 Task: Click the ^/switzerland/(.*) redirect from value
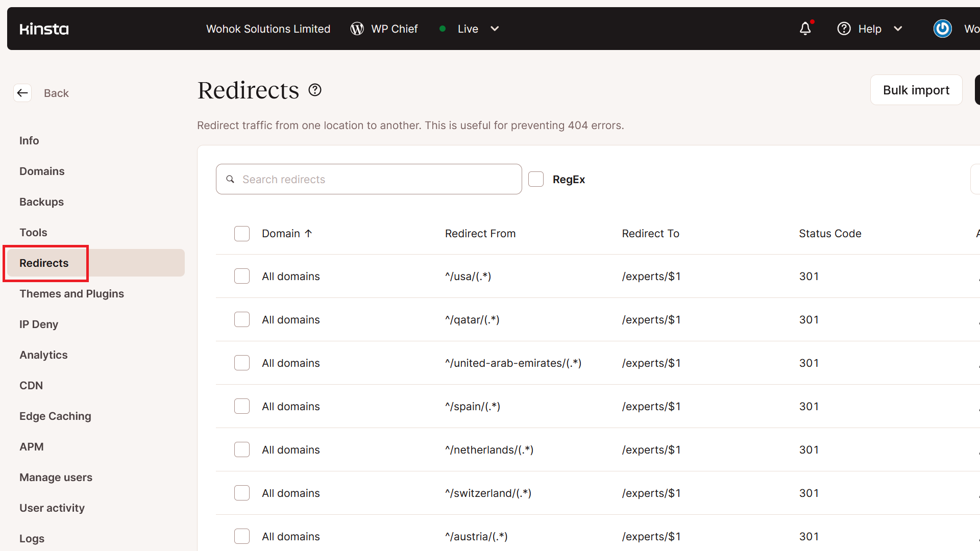tap(488, 493)
